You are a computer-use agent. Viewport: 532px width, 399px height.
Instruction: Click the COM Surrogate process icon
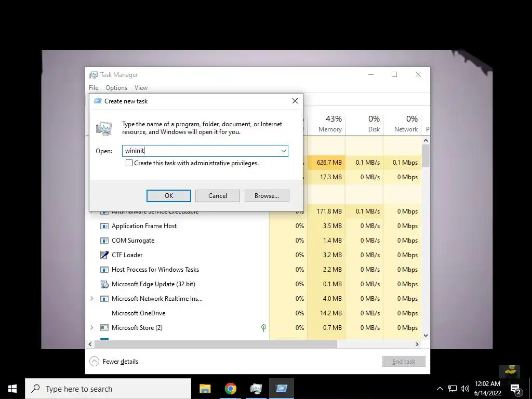click(104, 241)
